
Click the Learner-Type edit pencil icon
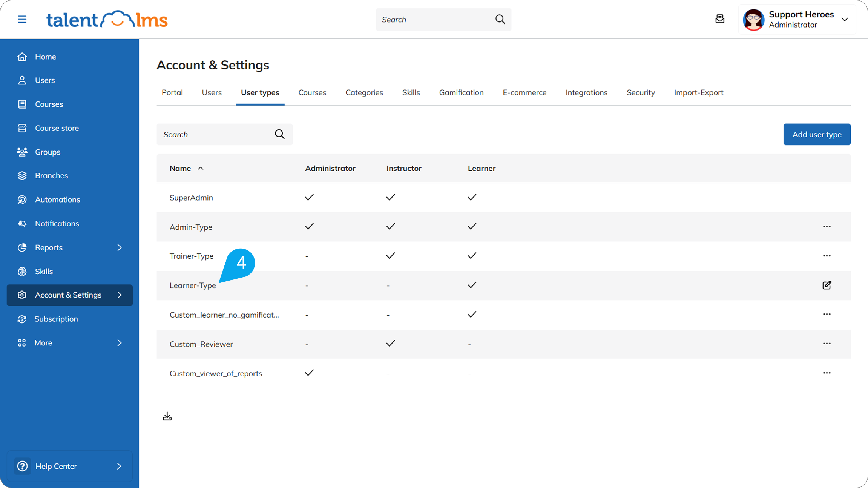pyautogui.click(x=827, y=285)
